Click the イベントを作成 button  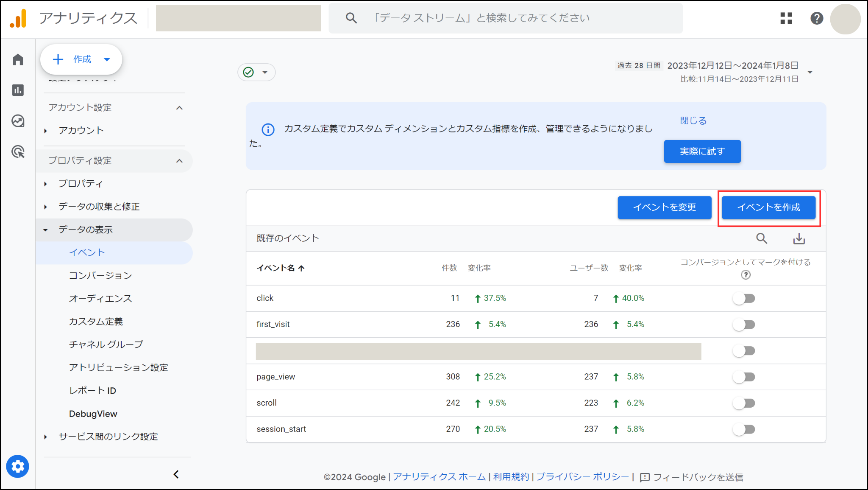click(x=768, y=207)
